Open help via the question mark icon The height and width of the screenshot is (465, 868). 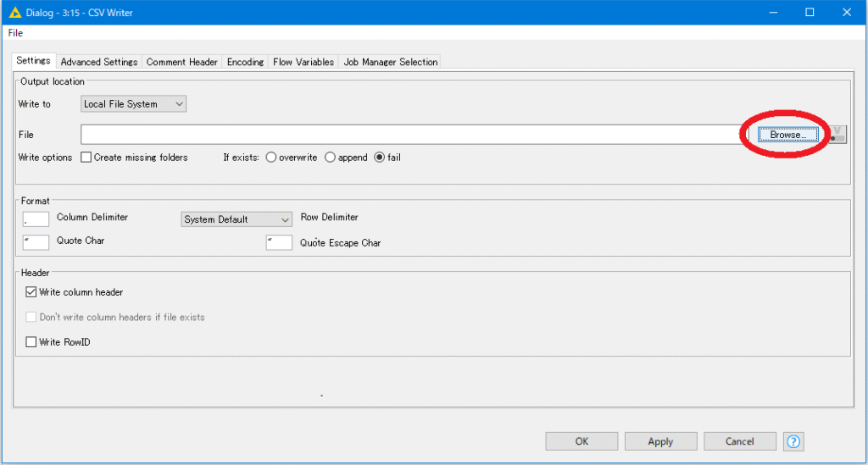(x=793, y=441)
